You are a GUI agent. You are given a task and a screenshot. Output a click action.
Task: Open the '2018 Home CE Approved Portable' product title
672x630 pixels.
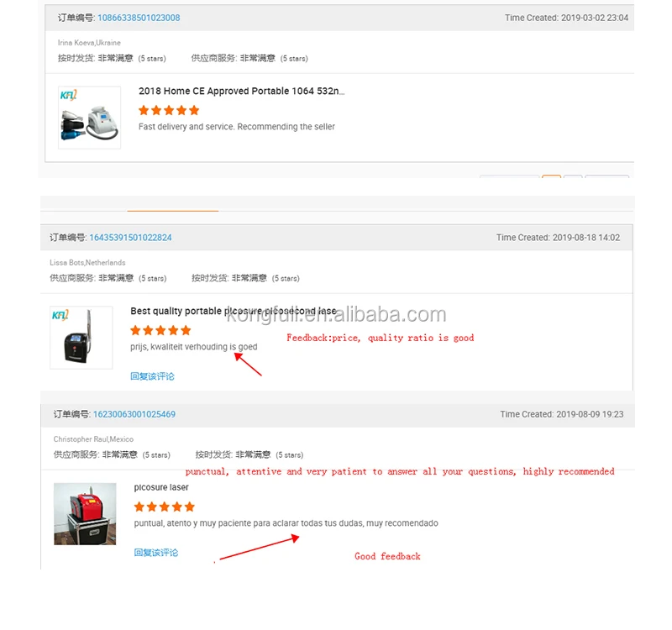click(241, 91)
